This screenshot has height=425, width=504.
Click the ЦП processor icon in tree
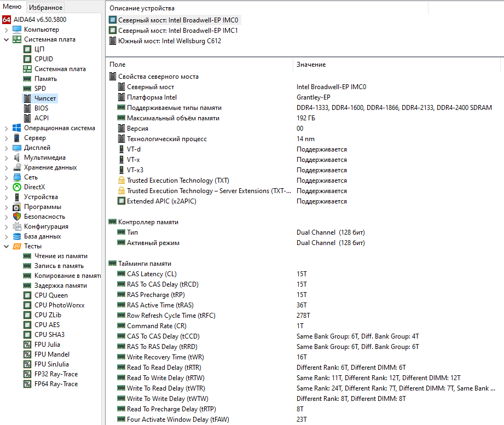click(27, 49)
